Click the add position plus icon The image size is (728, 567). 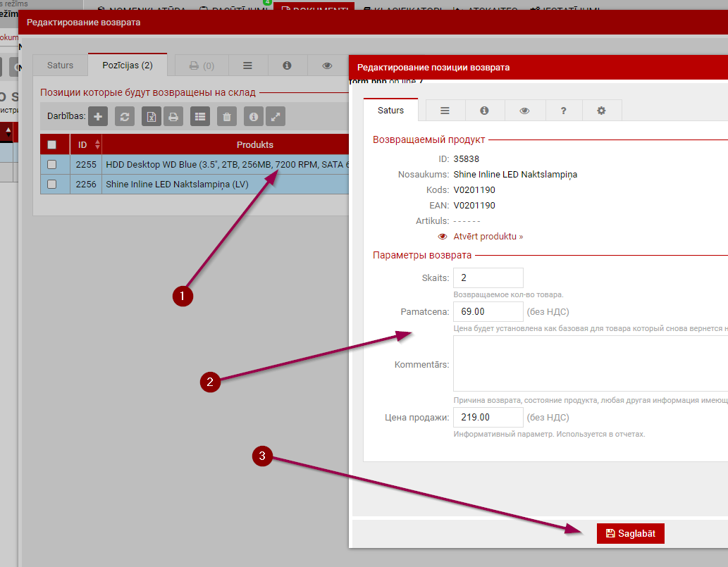98,117
